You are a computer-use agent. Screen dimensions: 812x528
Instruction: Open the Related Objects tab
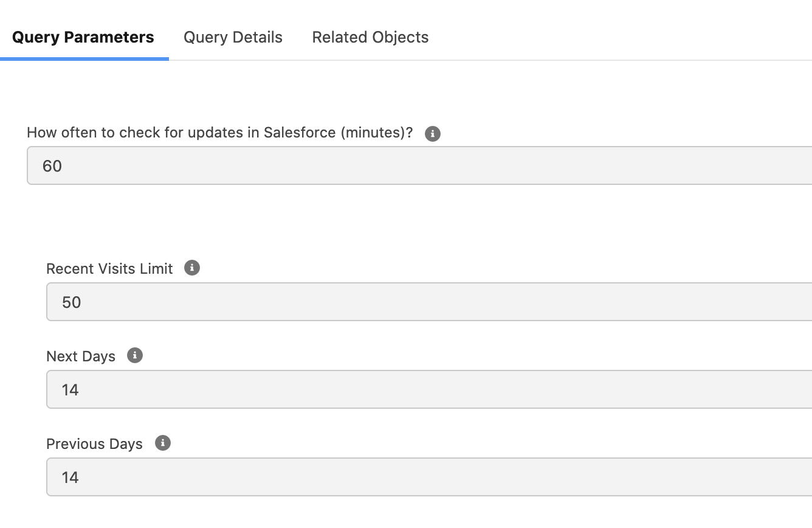click(x=370, y=38)
